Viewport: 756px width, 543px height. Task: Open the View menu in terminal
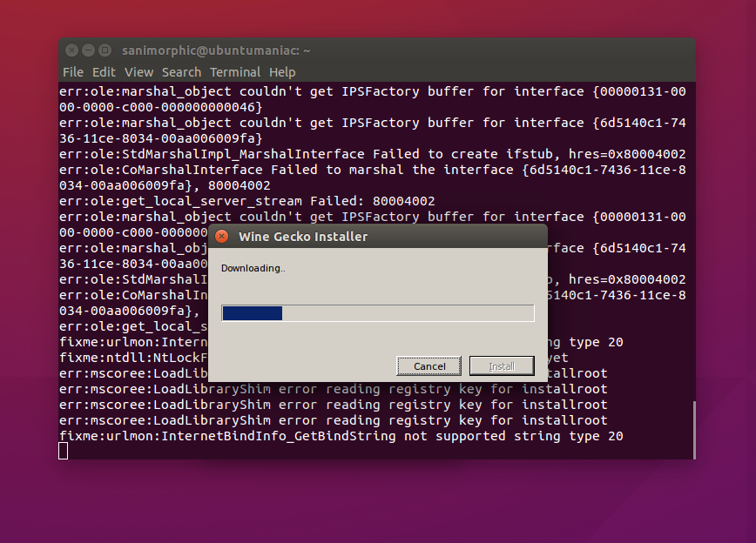[x=138, y=72]
